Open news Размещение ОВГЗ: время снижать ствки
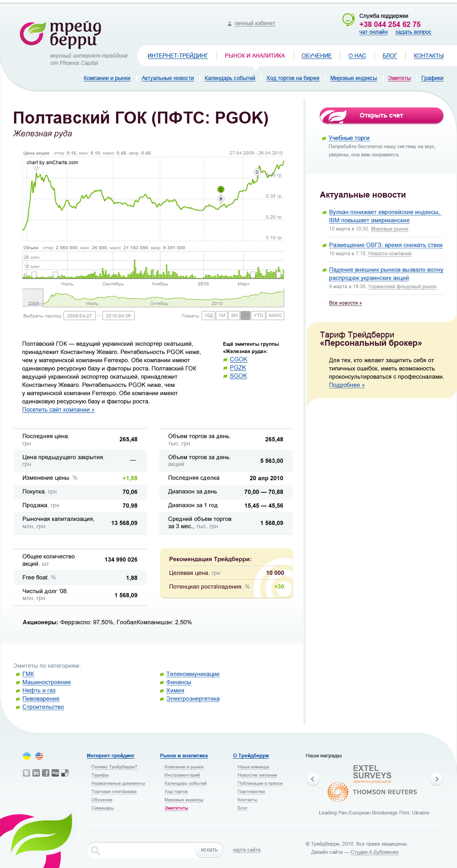The height and width of the screenshot is (868, 457). tap(386, 245)
